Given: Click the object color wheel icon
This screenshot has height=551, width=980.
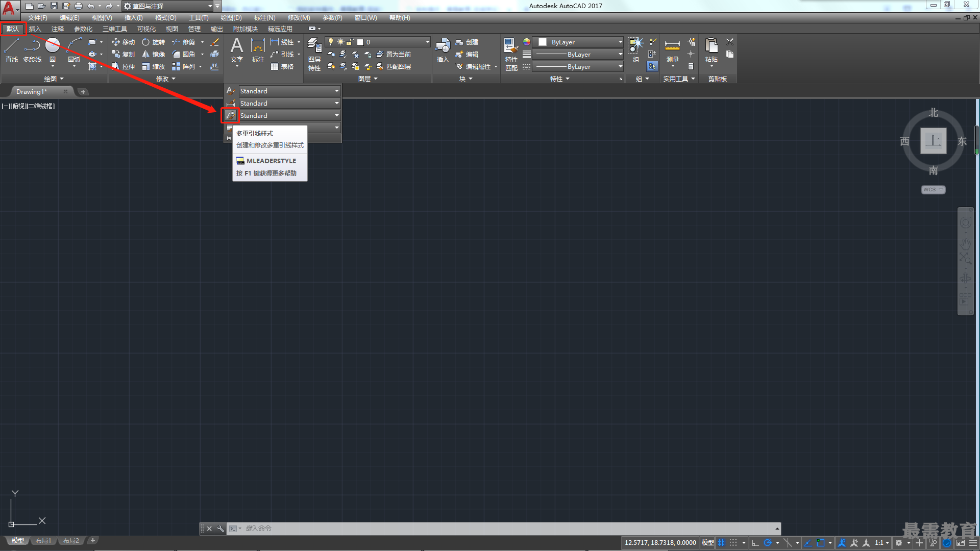Looking at the screenshot, I should click(x=527, y=42).
